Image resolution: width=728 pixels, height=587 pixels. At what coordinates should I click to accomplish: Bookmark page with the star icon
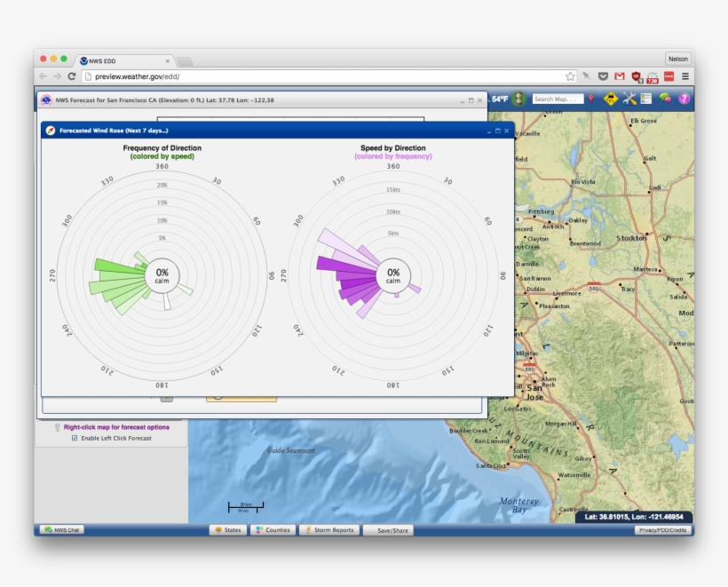click(570, 76)
